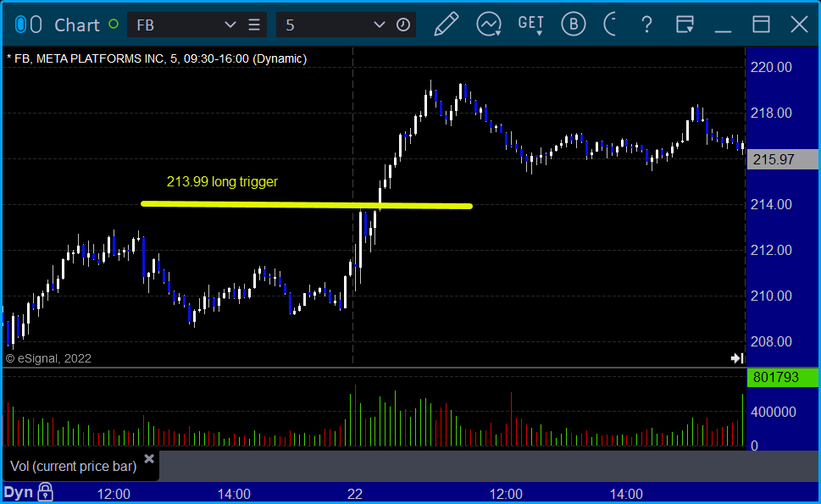Click the 212.00 price axis label

coord(771,250)
